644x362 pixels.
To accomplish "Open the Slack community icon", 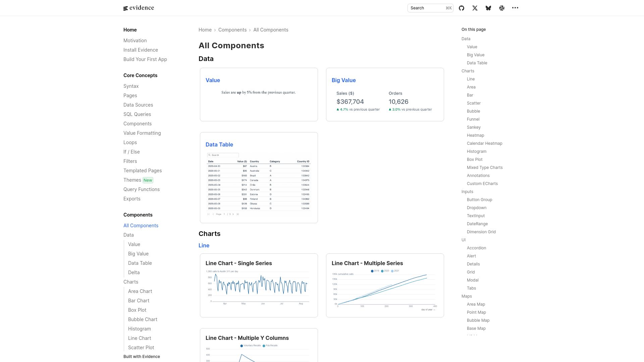I will click(x=502, y=8).
